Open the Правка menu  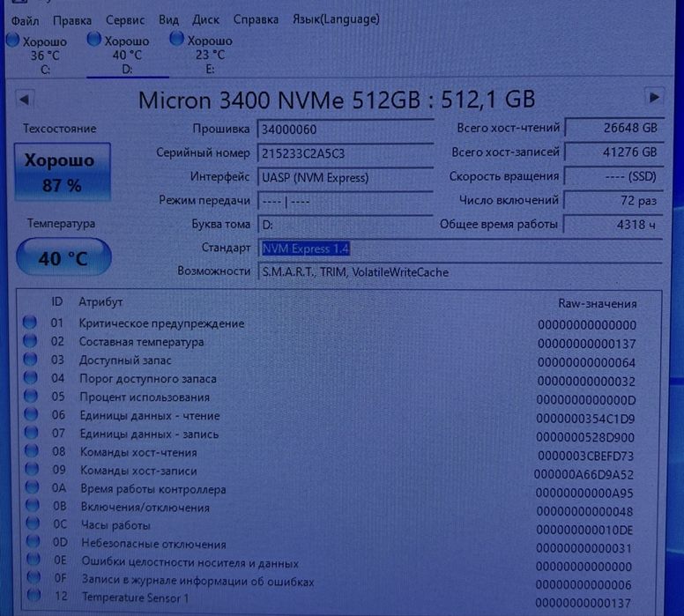click(x=72, y=20)
